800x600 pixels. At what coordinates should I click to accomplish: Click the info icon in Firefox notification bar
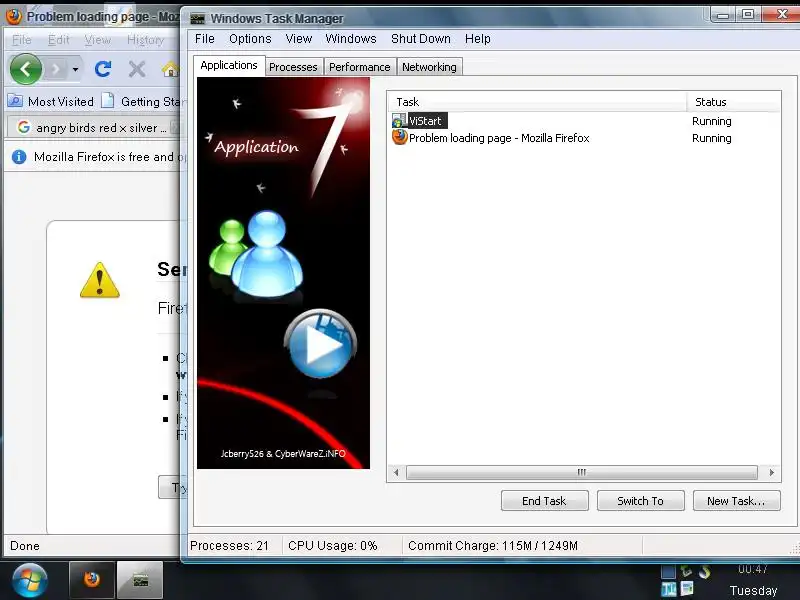click(x=19, y=157)
